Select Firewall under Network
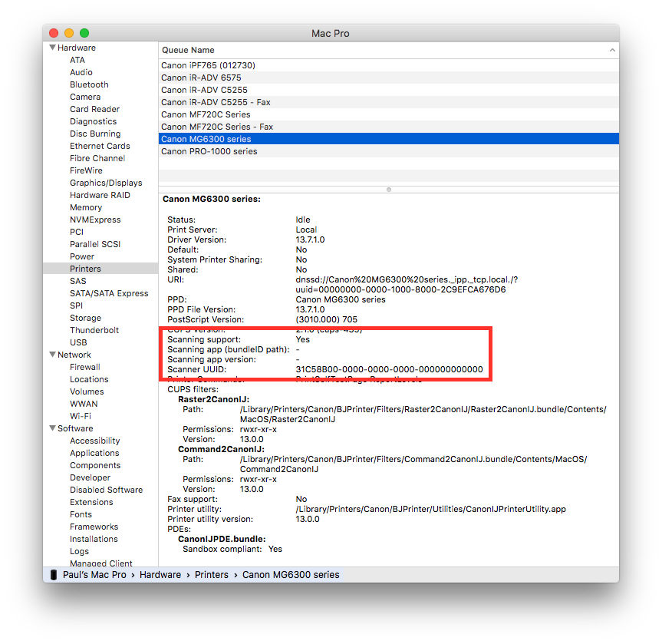The width and height of the screenshot is (662, 644). 86,366
